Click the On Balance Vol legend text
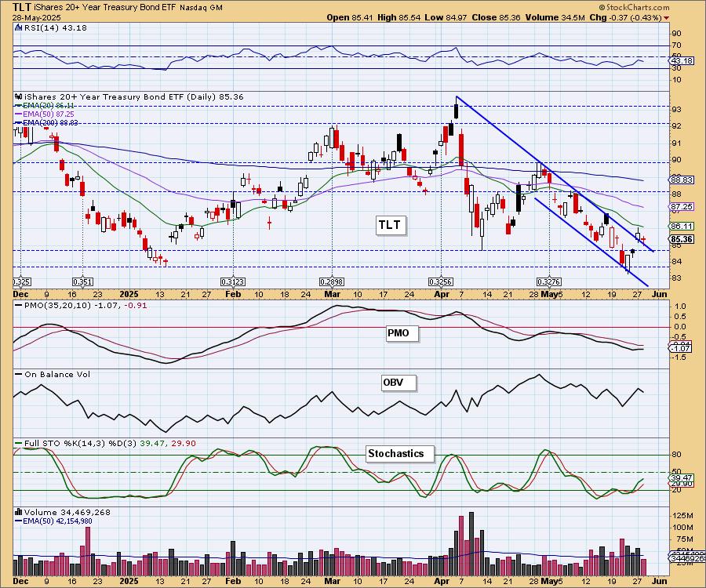The image size is (706, 588). click(x=57, y=374)
